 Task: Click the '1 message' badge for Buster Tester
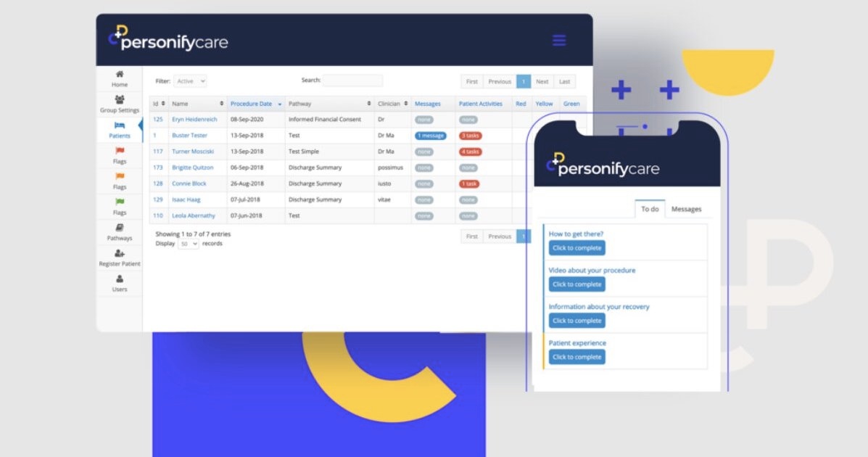click(430, 136)
